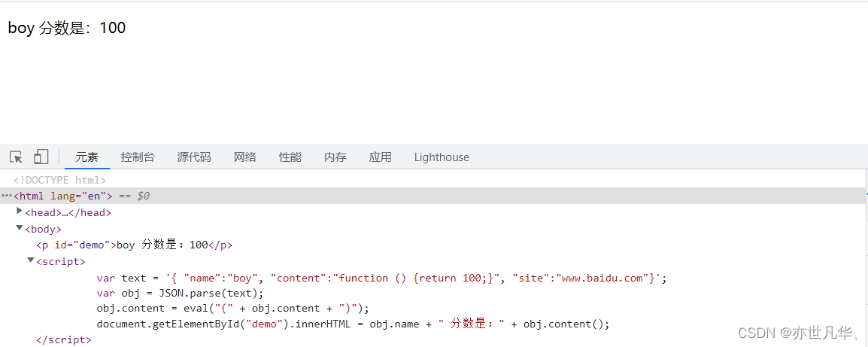Image resolution: width=868 pixels, height=347 pixels.
Task: Switch to the Lighthouse tab
Action: click(442, 157)
